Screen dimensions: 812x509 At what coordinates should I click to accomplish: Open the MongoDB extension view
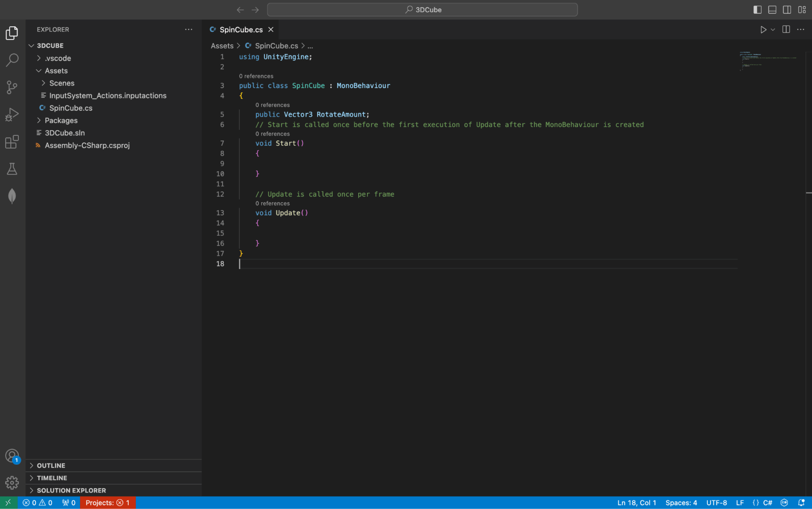pos(12,196)
